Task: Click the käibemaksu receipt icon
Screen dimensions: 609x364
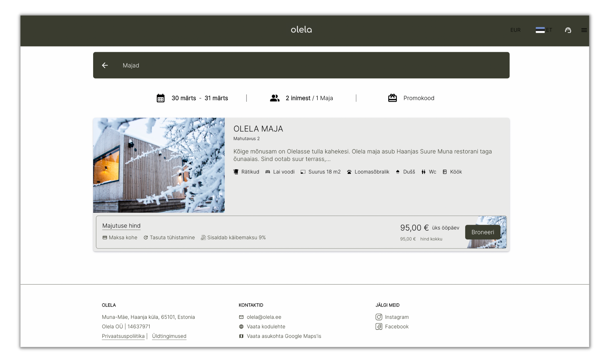Action: coord(203,237)
